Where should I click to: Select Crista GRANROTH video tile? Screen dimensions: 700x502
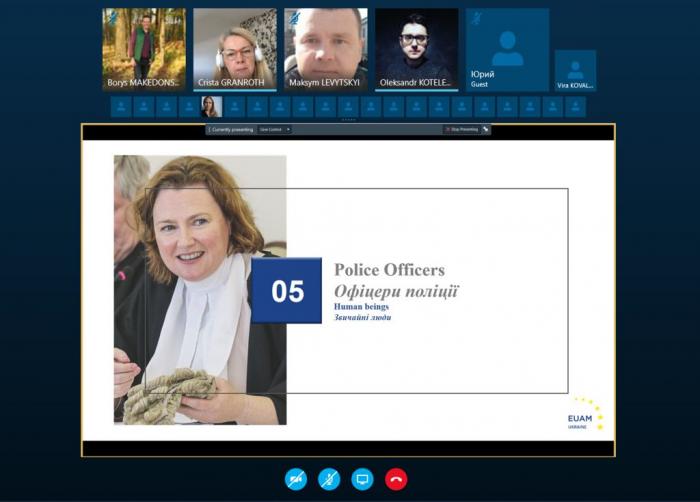pyautogui.click(x=235, y=50)
